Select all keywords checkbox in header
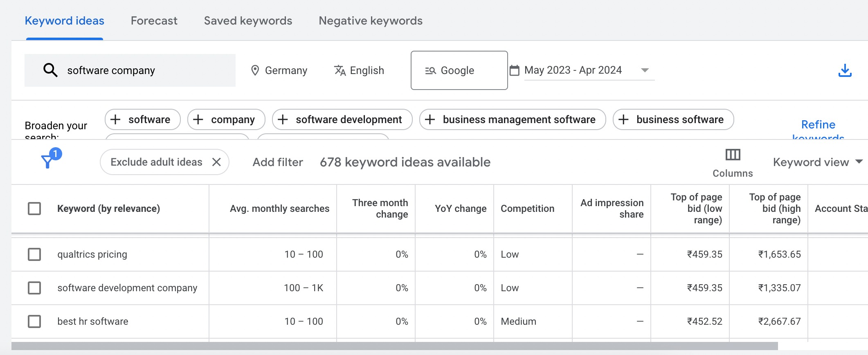Image resolution: width=868 pixels, height=355 pixels. coord(34,209)
